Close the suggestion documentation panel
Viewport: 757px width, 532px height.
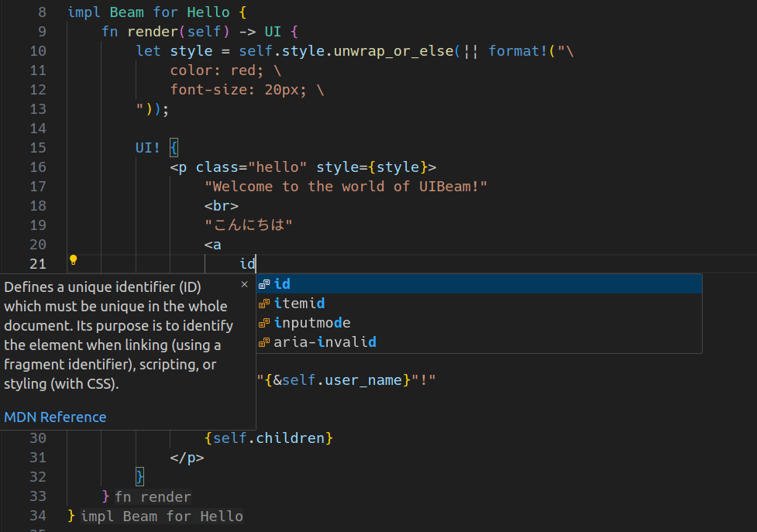(x=244, y=284)
